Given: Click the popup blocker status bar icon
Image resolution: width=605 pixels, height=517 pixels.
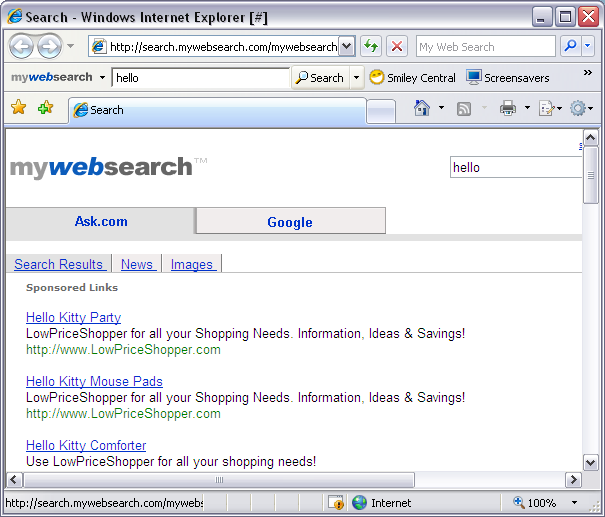Looking at the screenshot, I should (x=335, y=503).
